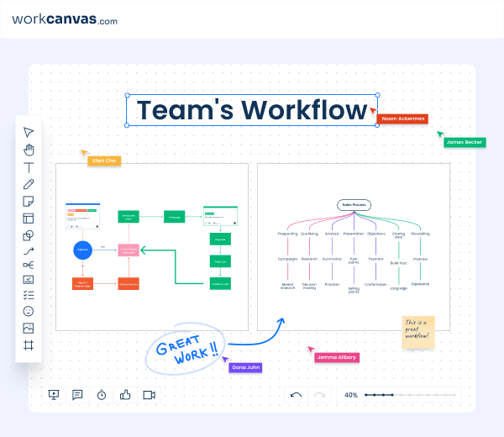Image resolution: width=504 pixels, height=437 pixels.
Task: Select the hand pan tool
Action: (29, 150)
